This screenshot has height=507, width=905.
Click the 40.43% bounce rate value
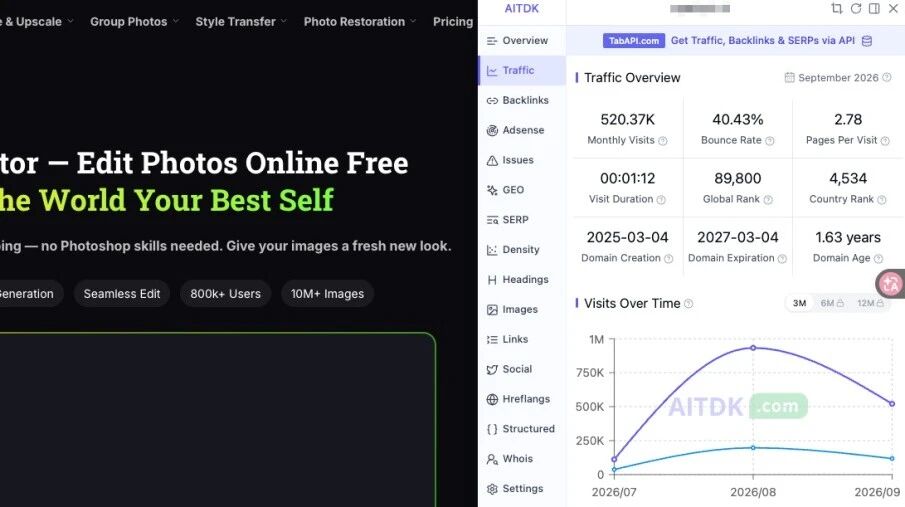pos(738,120)
